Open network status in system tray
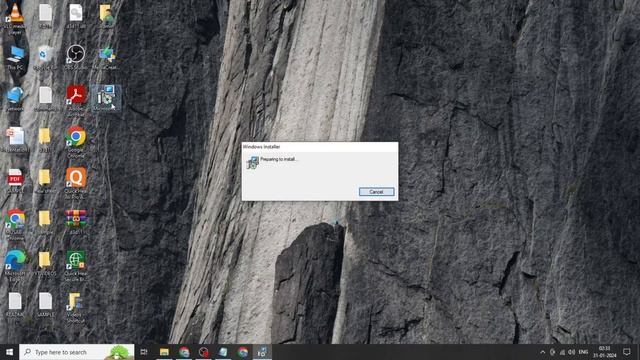Viewport: 640px width, 360px height. click(562, 352)
